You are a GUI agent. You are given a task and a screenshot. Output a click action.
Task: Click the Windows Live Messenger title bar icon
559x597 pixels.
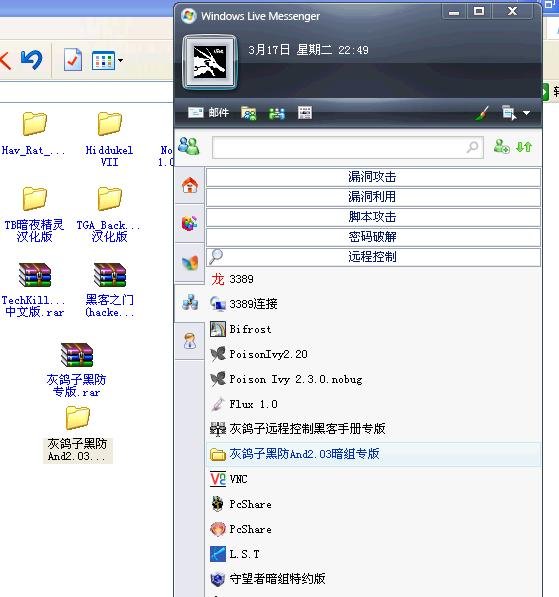189,16
